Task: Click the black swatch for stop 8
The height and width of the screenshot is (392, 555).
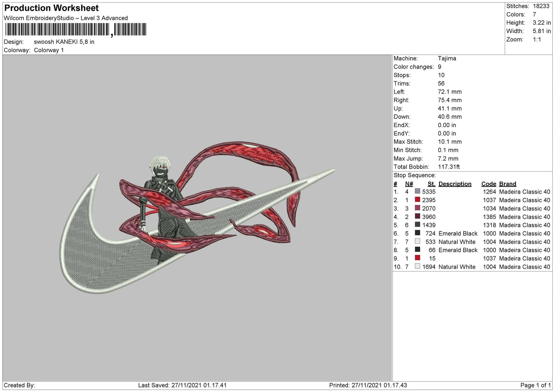Action: [x=417, y=250]
